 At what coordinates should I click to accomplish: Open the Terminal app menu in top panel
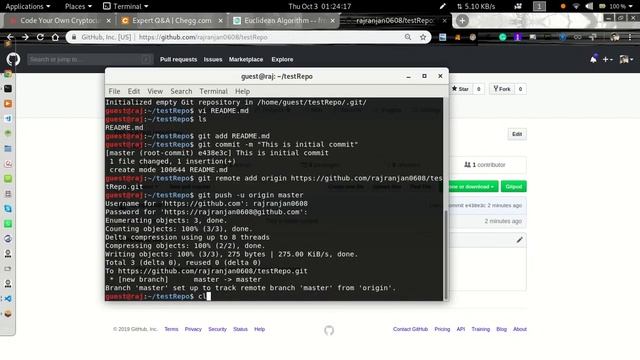click(x=125, y=6)
